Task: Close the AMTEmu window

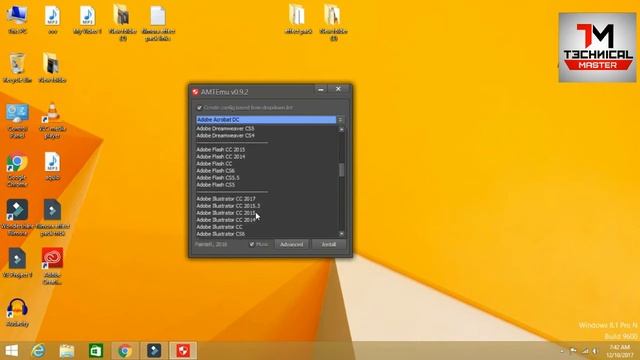Action: point(338,89)
